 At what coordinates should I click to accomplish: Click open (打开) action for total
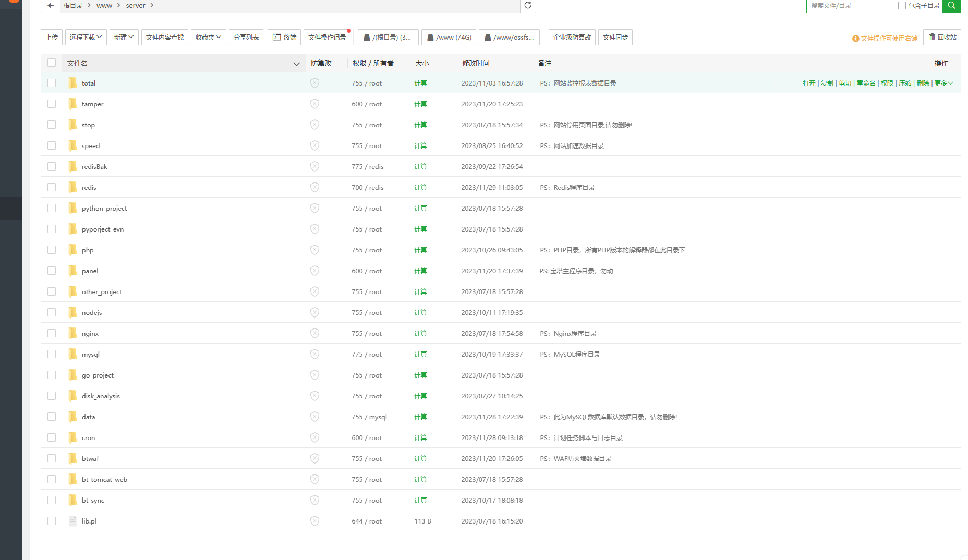point(809,83)
